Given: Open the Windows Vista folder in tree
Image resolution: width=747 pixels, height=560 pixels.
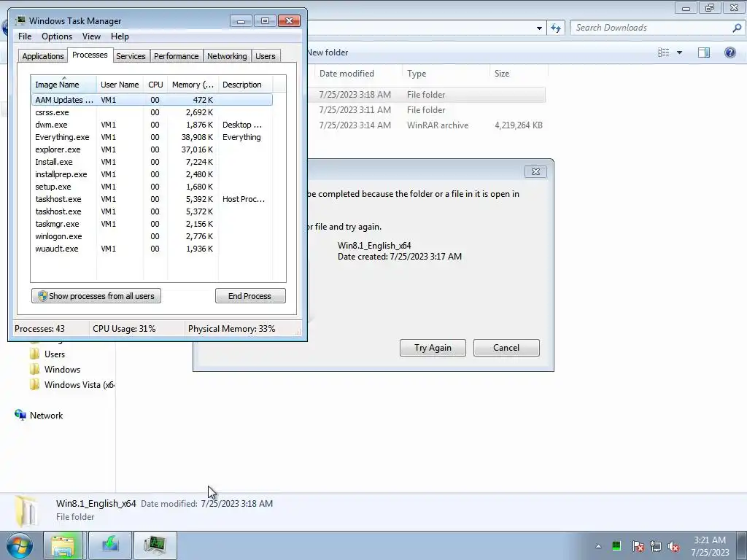Looking at the screenshot, I should pos(72,385).
